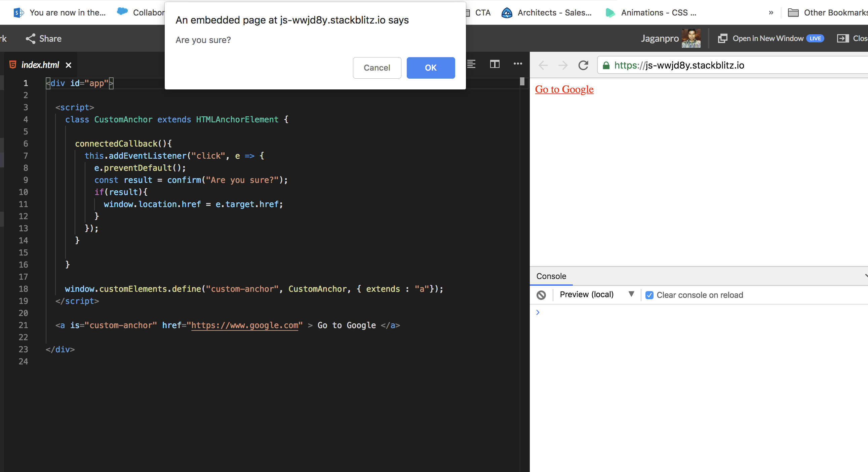Click the Open in New Window icon

tap(722, 38)
